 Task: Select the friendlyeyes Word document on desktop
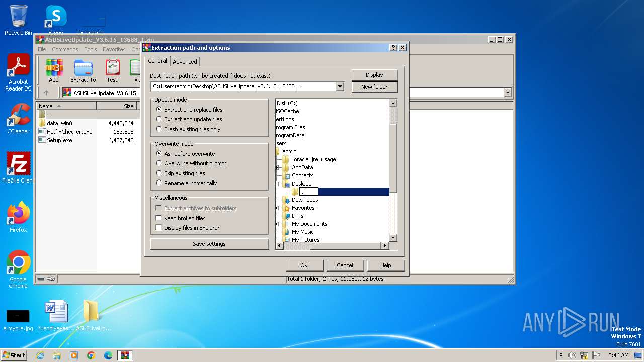[56, 316]
